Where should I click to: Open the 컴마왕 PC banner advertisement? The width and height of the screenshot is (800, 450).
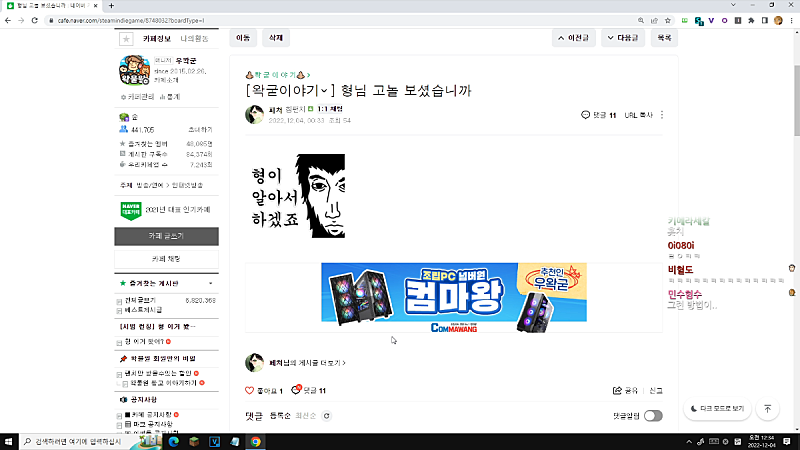[x=454, y=297]
